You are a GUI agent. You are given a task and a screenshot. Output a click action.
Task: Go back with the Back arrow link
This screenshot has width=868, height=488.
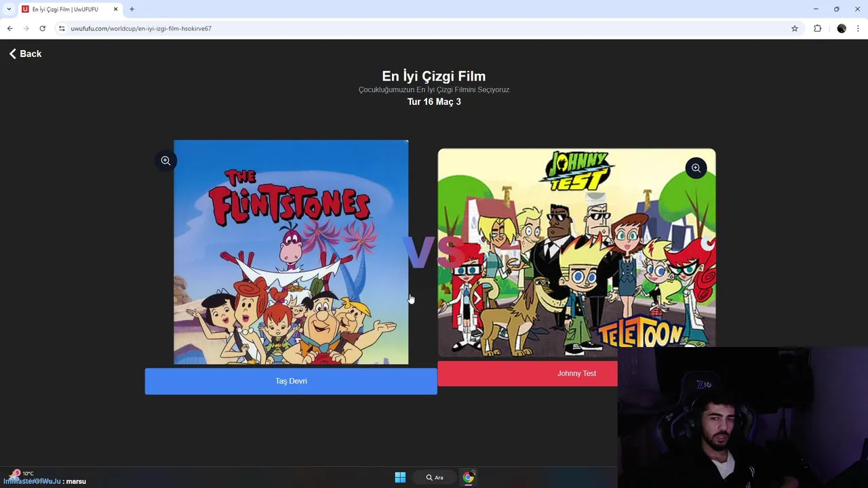(x=25, y=54)
